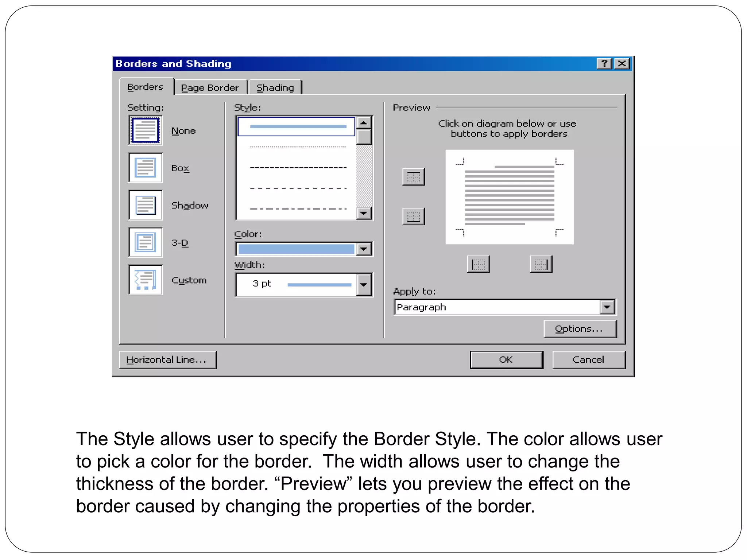Select the 3-D border setting icon
The height and width of the screenshot is (560, 747).
[x=145, y=242]
